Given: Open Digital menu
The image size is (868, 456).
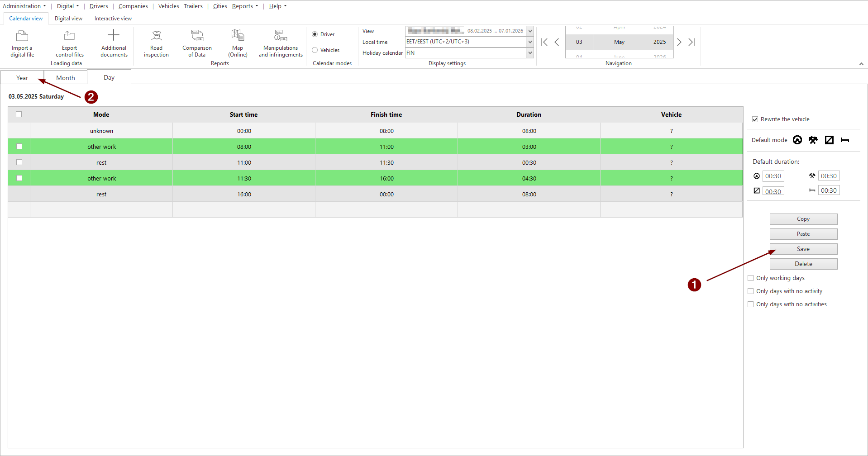Looking at the screenshot, I should click(x=67, y=6).
